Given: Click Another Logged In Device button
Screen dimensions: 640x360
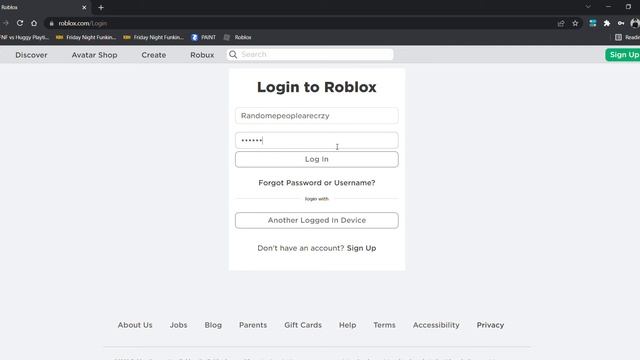Looking at the screenshot, I should coord(317,220).
